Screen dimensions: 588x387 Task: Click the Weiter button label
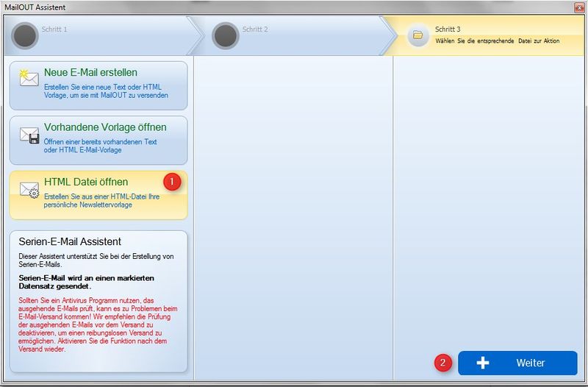pos(530,363)
